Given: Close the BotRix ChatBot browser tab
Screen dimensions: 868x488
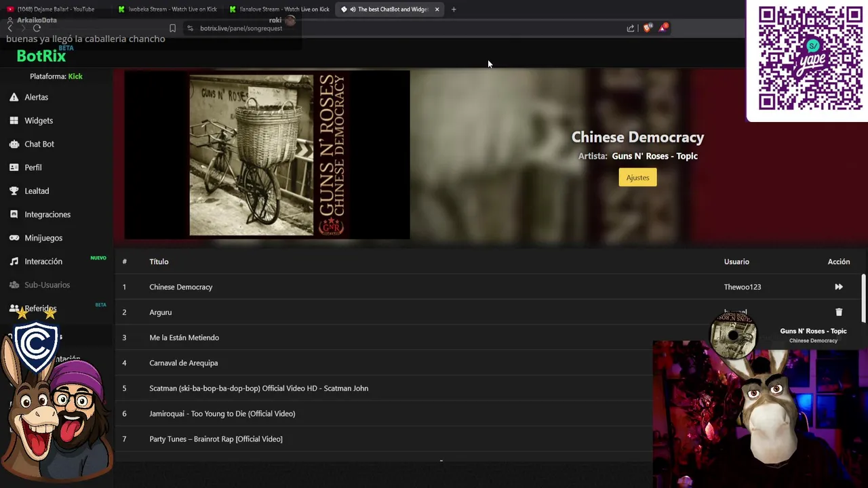Looking at the screenshot, I should (x=437, y=9).
